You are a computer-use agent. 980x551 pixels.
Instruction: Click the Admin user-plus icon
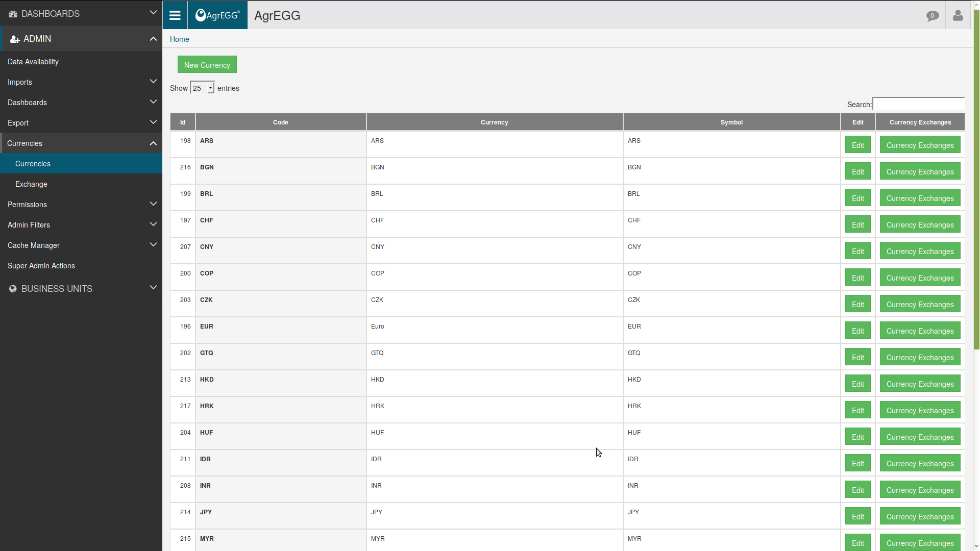[x=15, y=39]
